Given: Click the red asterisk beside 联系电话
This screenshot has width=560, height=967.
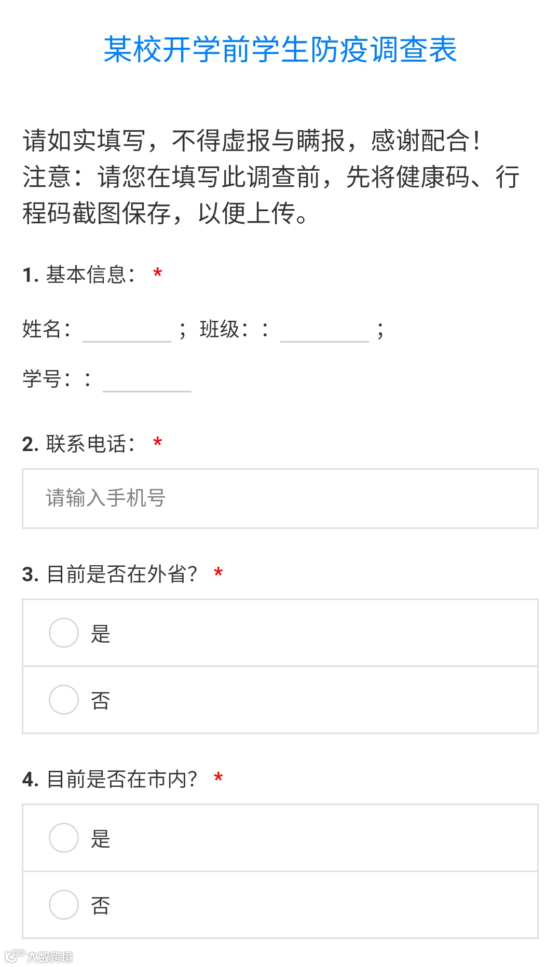Looking at the screenshot, I should [x=158, y=442].
